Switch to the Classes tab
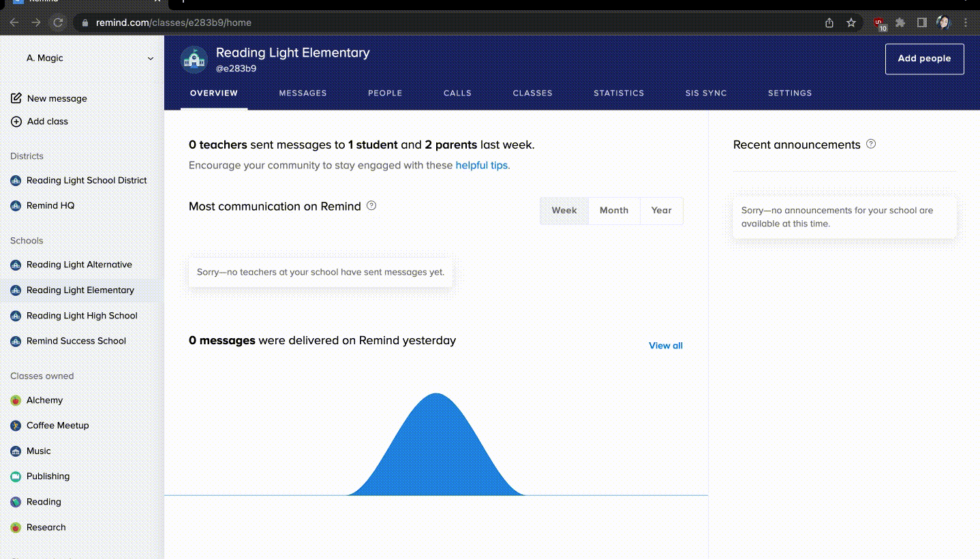Viewport: 980px width, 559px height. [x=532, y=93]
